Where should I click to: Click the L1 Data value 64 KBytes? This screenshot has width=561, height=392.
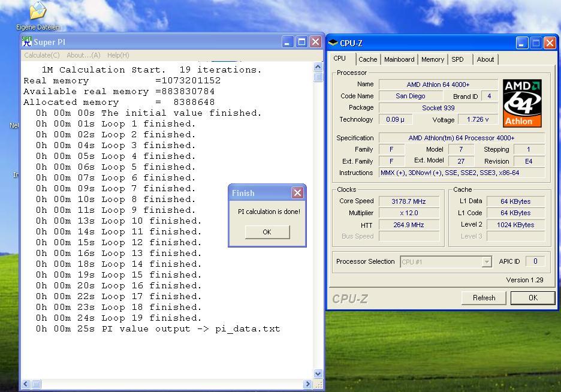click(x=515, y=201)
